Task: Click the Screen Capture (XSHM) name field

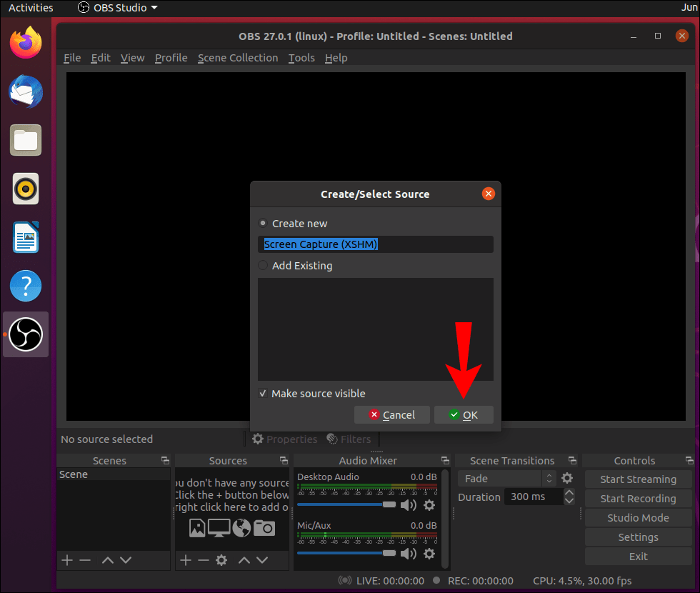Action: click(x=375, y=244)
